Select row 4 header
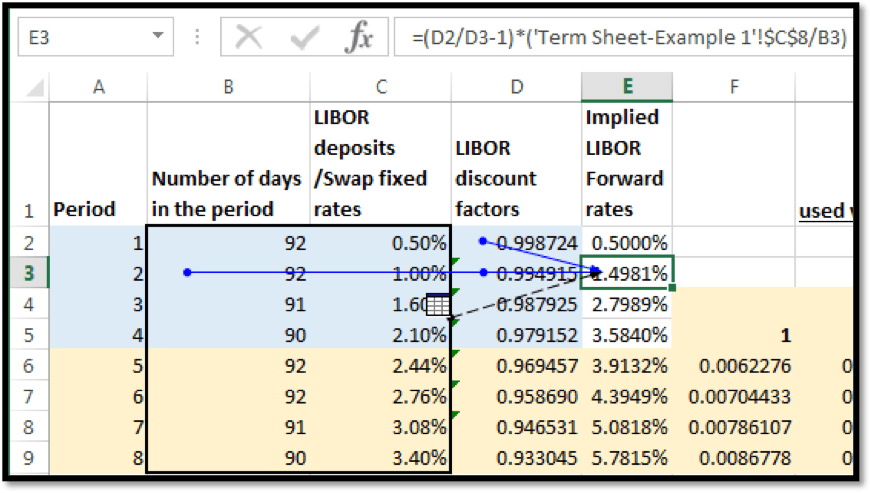The width and height of the screenshot is (870, 493). click(30, 304)
